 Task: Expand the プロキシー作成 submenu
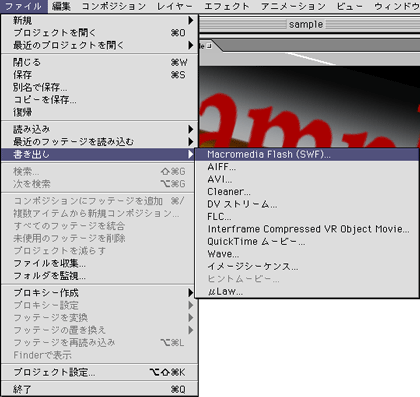99,293
